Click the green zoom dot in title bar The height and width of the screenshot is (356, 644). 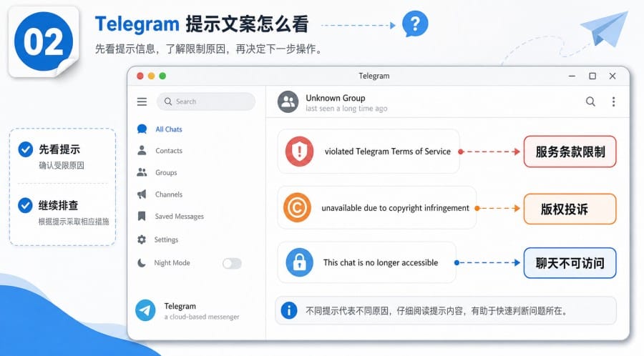click(162, 76)
